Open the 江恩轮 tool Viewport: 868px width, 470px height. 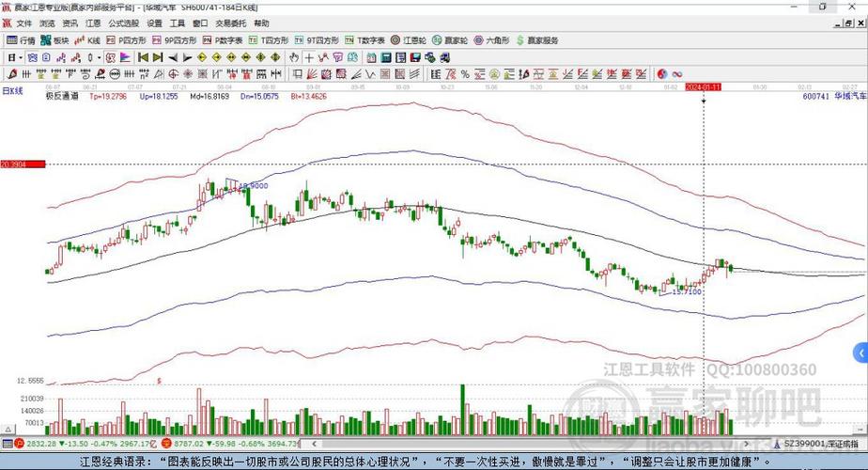pyautogui.click(x=408, y=40)
